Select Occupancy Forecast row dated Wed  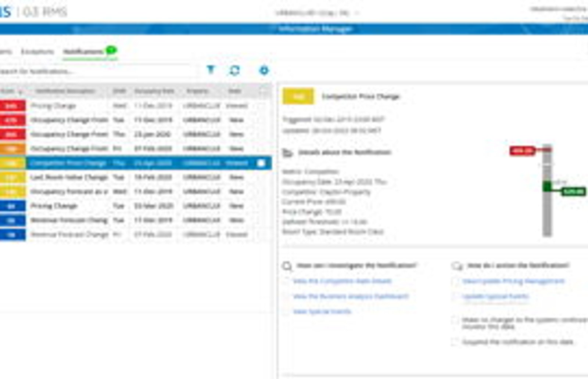(135, 192)
